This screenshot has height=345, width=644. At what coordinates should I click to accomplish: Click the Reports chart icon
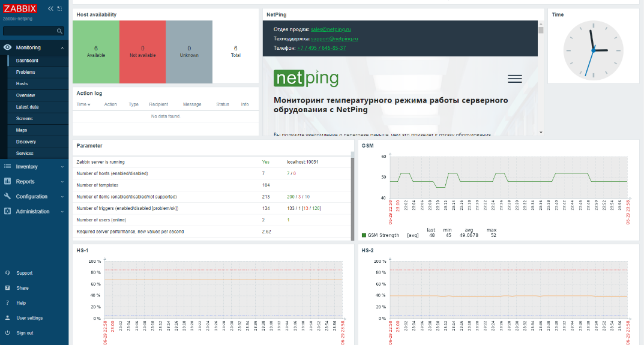(7, 181)
